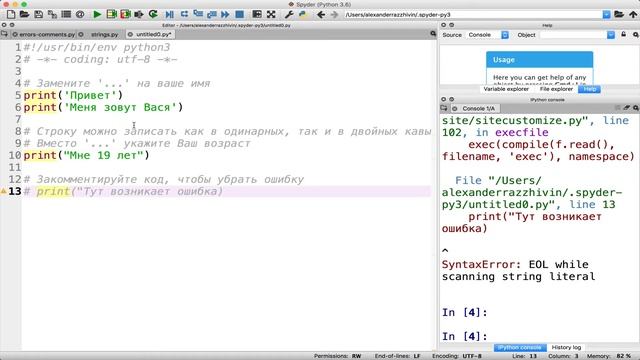
Task: Go forward to the next cursor position
Action: (x=334, y=15)
